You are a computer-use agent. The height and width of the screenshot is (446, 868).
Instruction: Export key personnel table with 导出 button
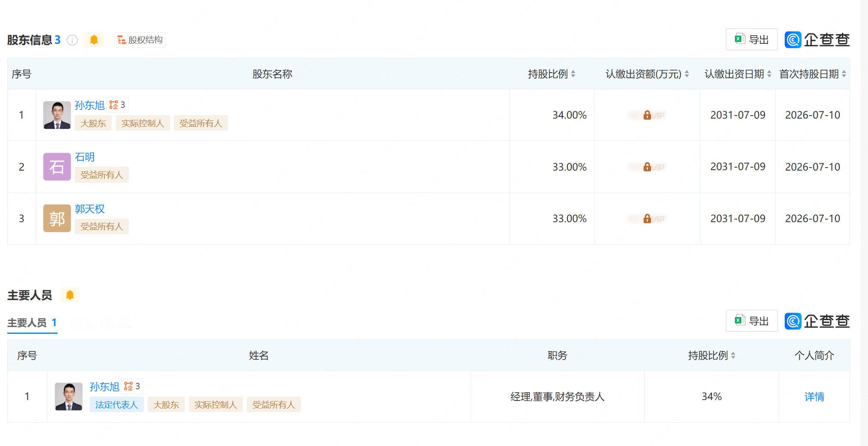click(x=752, y=321)
